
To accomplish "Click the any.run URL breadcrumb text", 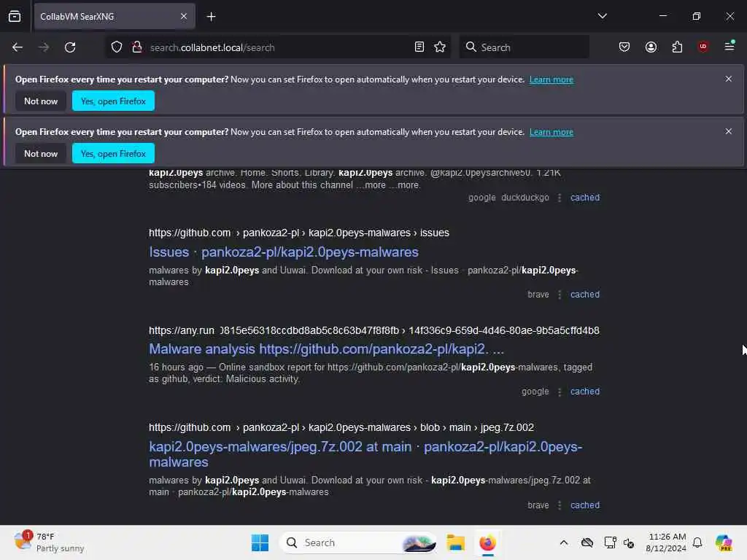I will 374,330.
